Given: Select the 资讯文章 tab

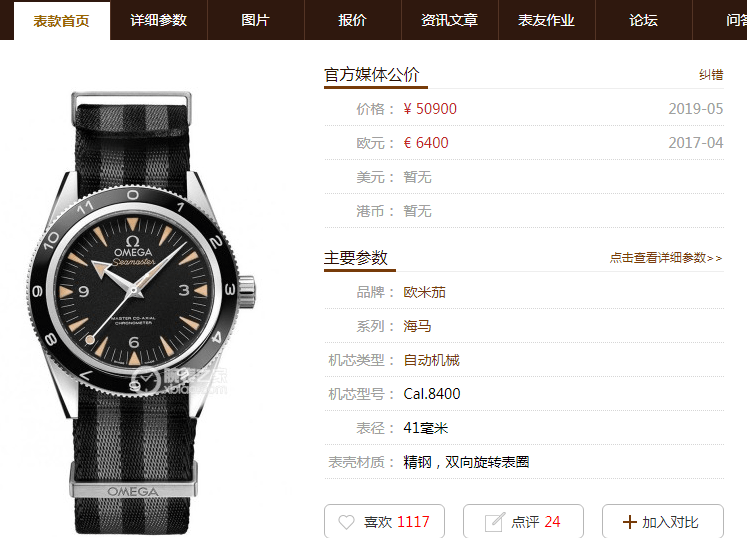Looking at the screenshot, I should click(449, 20).
